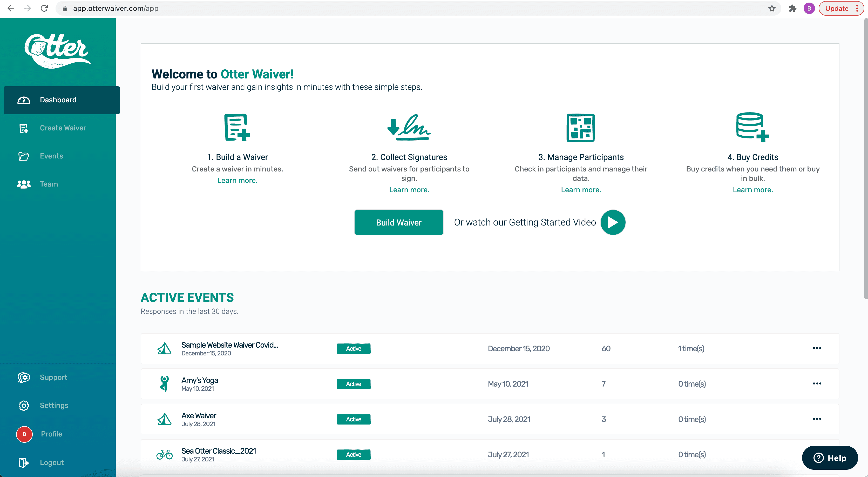868x477 pixels.
Task: Open options menu for Amy's Yoga
Action: coord(817,383)
